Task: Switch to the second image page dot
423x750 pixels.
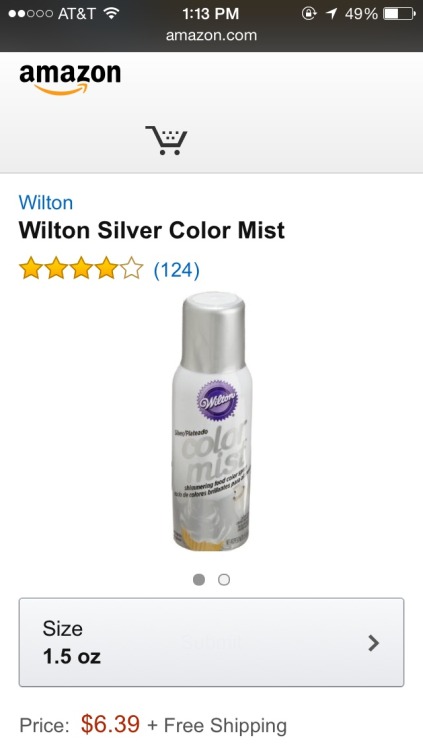Action: pos(223,580)
